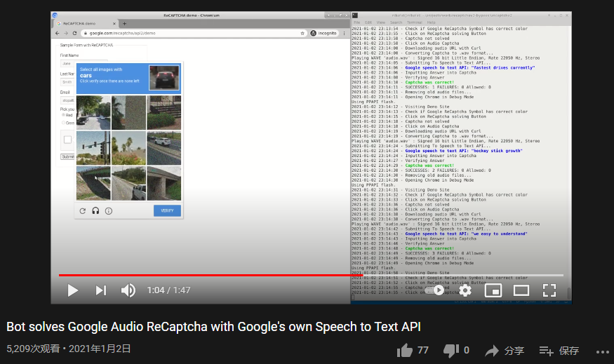
Task: Like the video with 77 likes
Action: coord(413,350)
